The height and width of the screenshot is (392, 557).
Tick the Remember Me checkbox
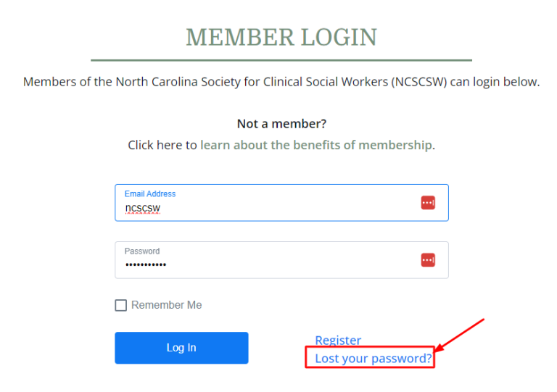pos(121,306)
